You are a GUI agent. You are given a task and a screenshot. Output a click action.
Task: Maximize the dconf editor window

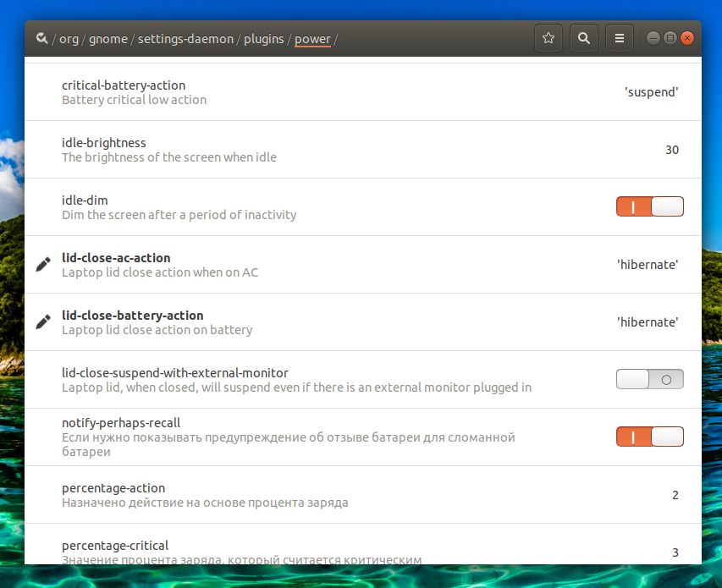(x=670, y=38)
